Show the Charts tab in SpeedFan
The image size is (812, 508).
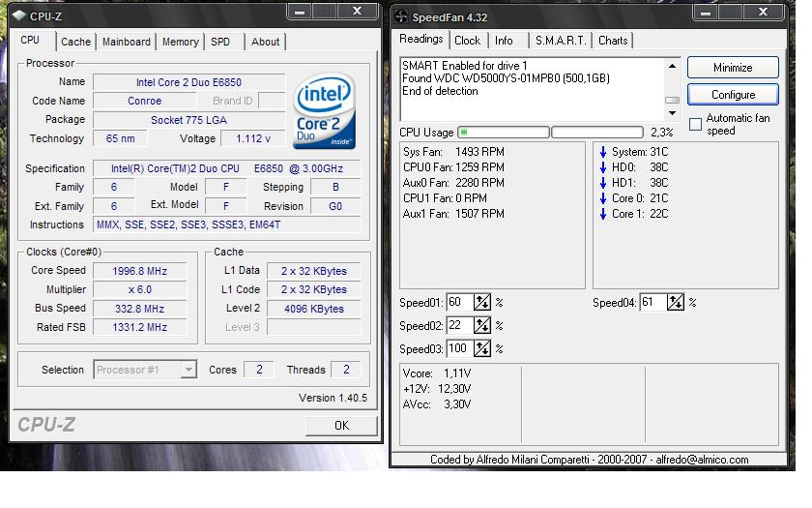tap(613, 41)
